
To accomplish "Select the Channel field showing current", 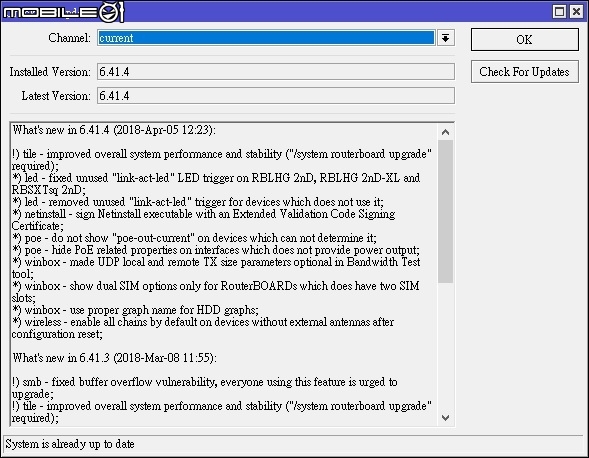I will click(266, 38).
